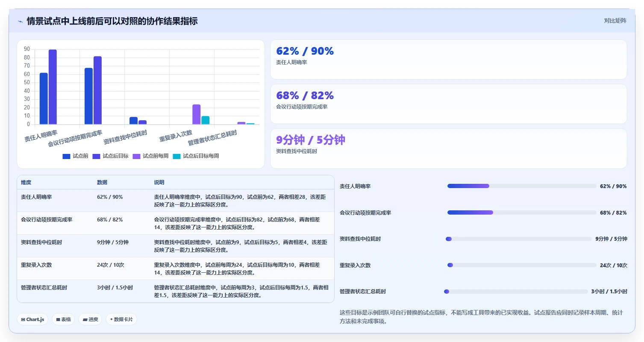Click the 数据卡片 tag chip

pyautogui.click(x=121, y=319)
